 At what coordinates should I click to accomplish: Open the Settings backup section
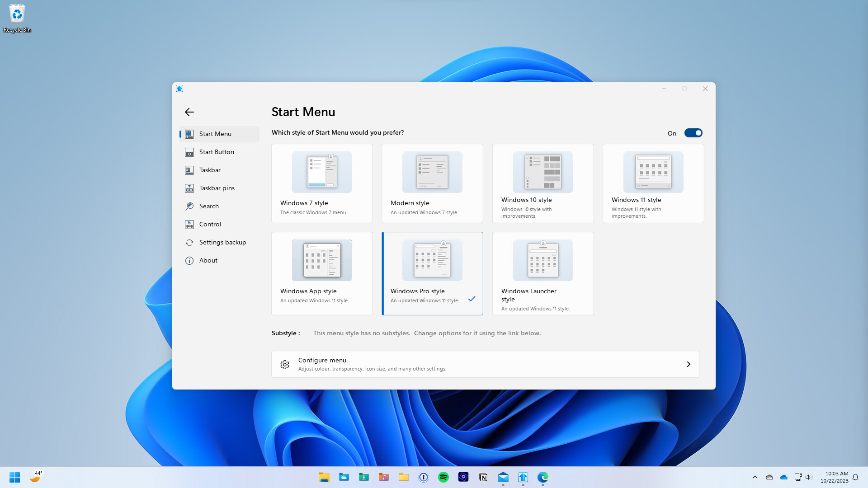point(222,242)
